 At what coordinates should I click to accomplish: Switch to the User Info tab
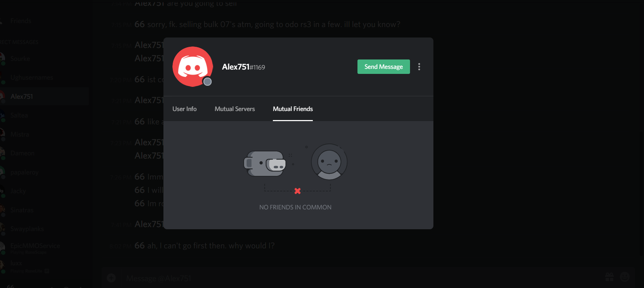pyautogui.click(x=184, y=109)
